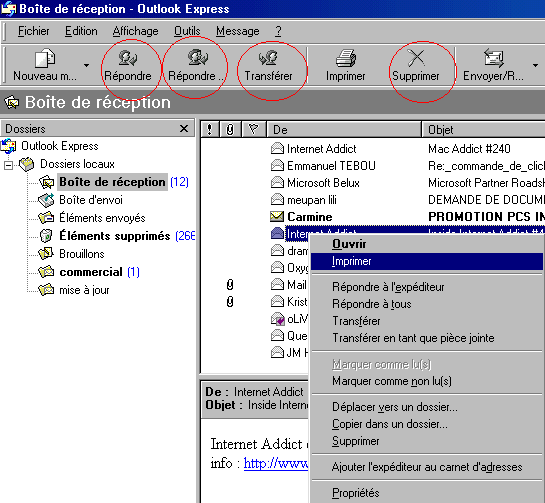Choose Répondre à l'expéditeur in context menu

426,287
